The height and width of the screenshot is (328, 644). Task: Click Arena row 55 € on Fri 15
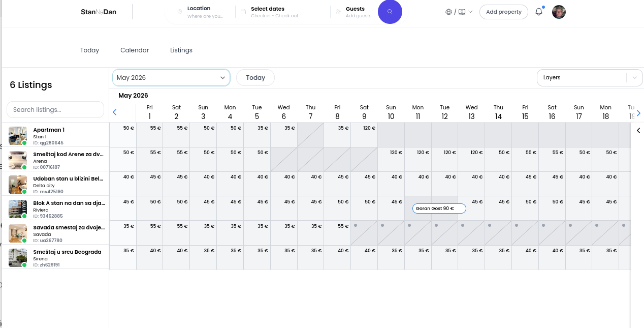coord(525,159)
